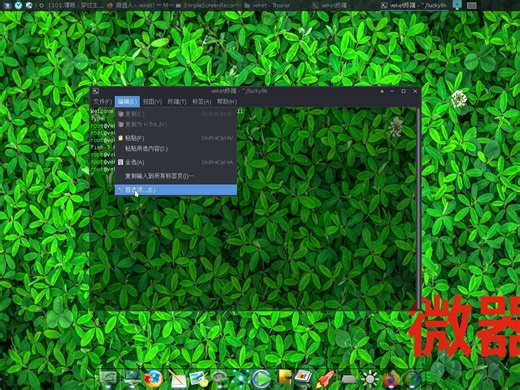Launch the blue-orange globe browser in dock
This screenshot has width=520, height=390.
[153, 379]
